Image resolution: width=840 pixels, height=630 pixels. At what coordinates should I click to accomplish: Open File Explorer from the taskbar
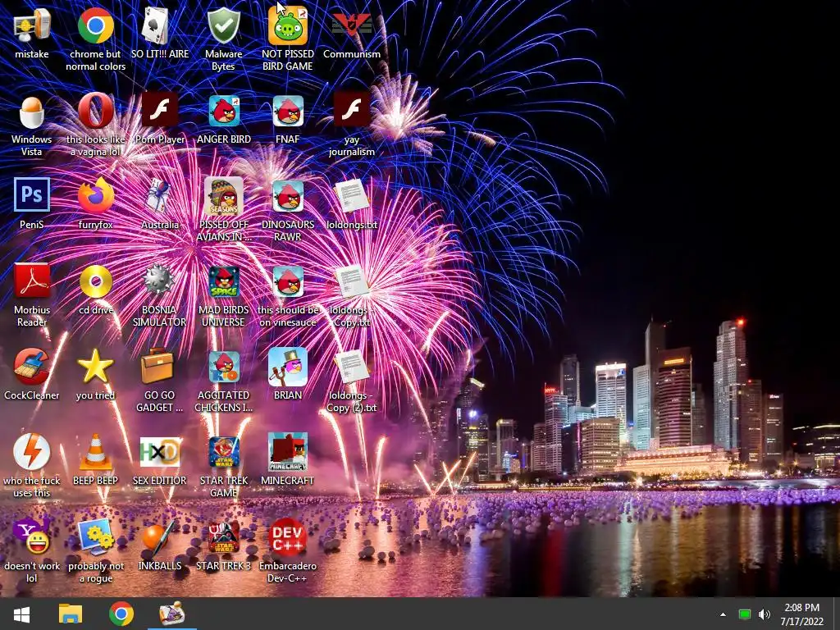(71, 614)
